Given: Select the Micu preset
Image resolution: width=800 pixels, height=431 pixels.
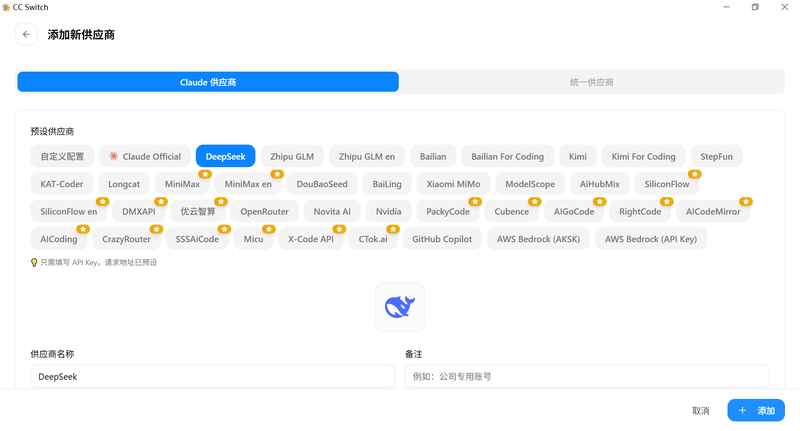Looking at the screenshot, I should [253, 239].
